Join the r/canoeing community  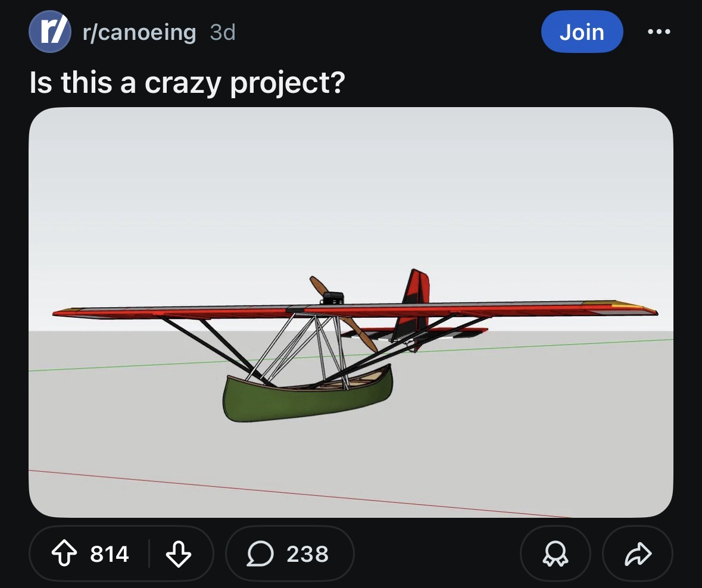[x=581, y=32]
